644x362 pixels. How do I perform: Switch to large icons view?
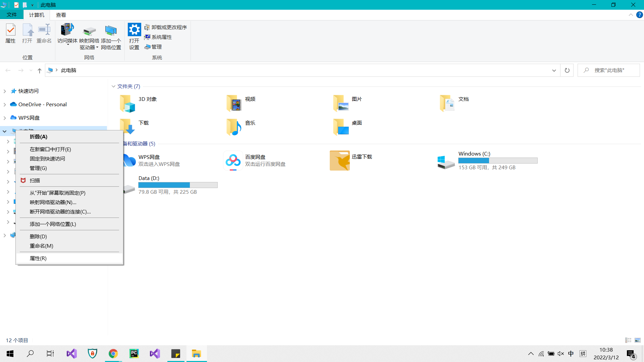638,340
